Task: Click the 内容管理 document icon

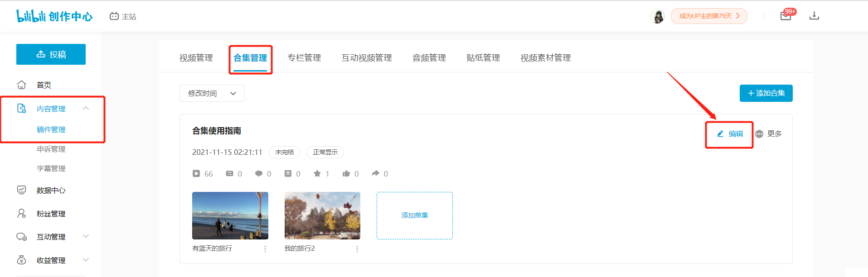Action: click(x=21, y=109)
